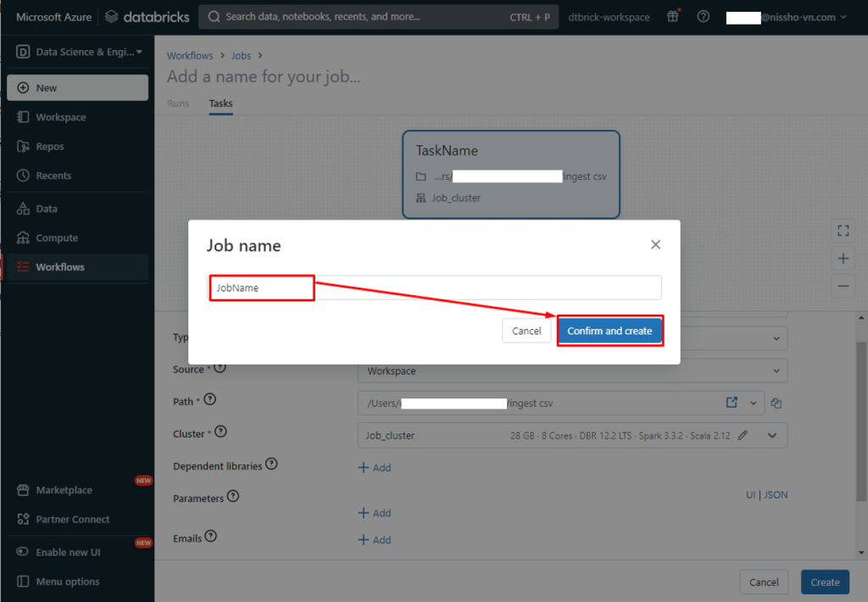This screenshot has height=602, width=868.
Task: Open Marketplace from the sidebar
Action: click(x=77, y=490)
